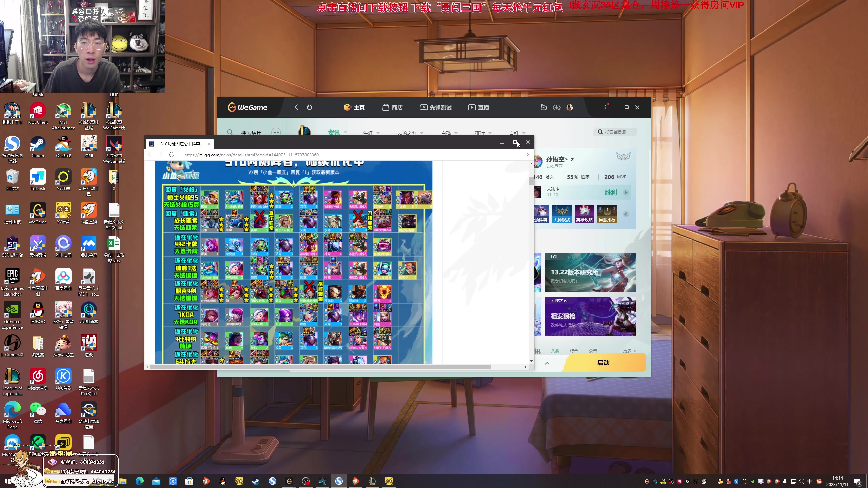Open 腾讯会议 desktop icon
This screenshot has height=488, width=868.
coord(88,247)
